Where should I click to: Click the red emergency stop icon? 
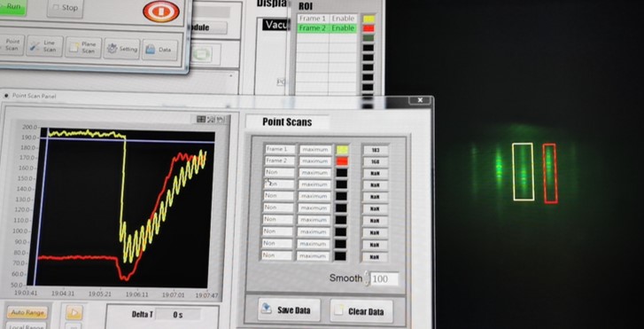click(161, 12)
